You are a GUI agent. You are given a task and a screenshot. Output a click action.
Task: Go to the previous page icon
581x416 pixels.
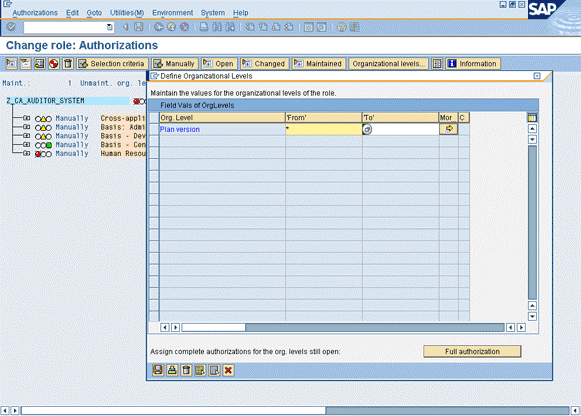pos(263,27)
